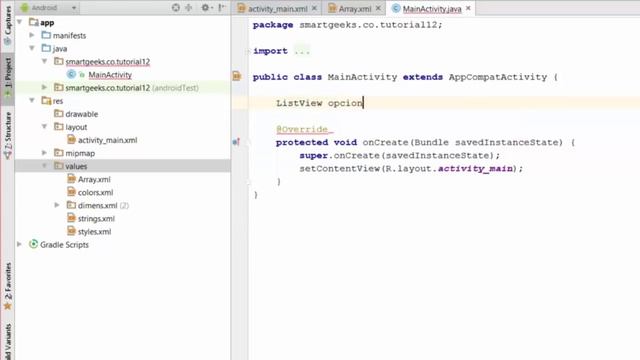640x360 pixels.
Task: Select MainActivity class in the tree
Action: [x=110, y=75]
